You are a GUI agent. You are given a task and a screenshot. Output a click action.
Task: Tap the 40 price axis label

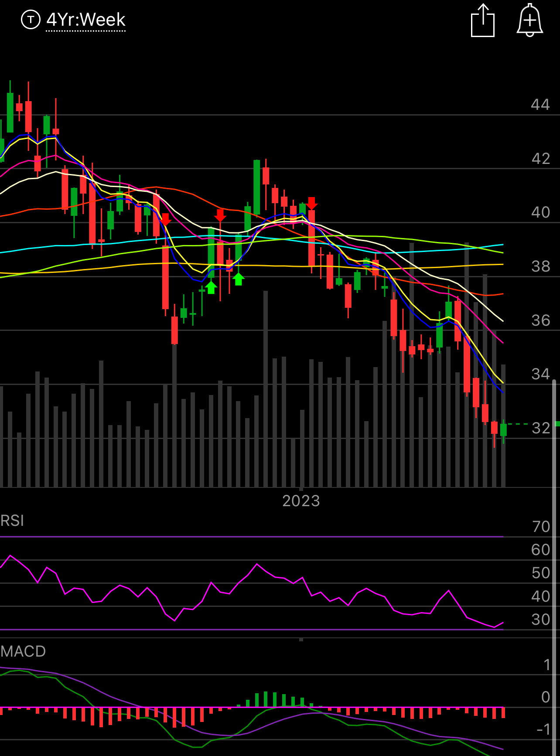540,212
